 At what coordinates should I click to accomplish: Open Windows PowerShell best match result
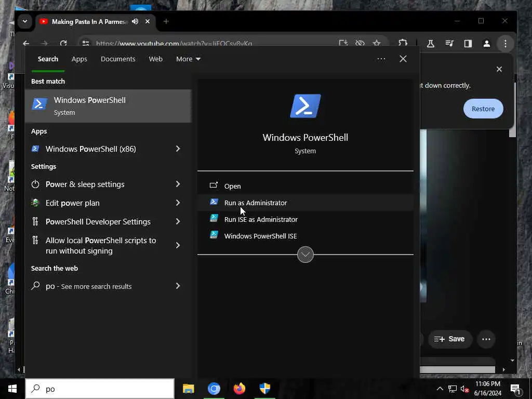(x=108, y=106)
